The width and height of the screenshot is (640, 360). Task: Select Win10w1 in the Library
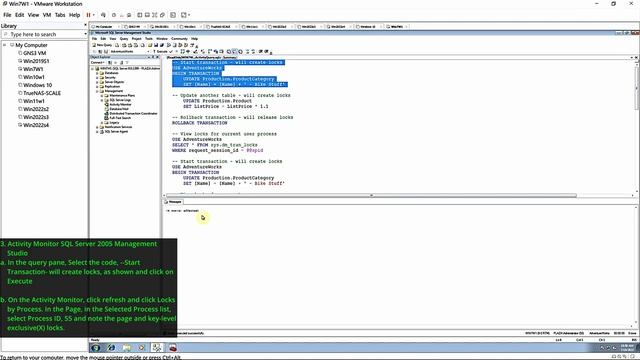[x=33, y=77]
